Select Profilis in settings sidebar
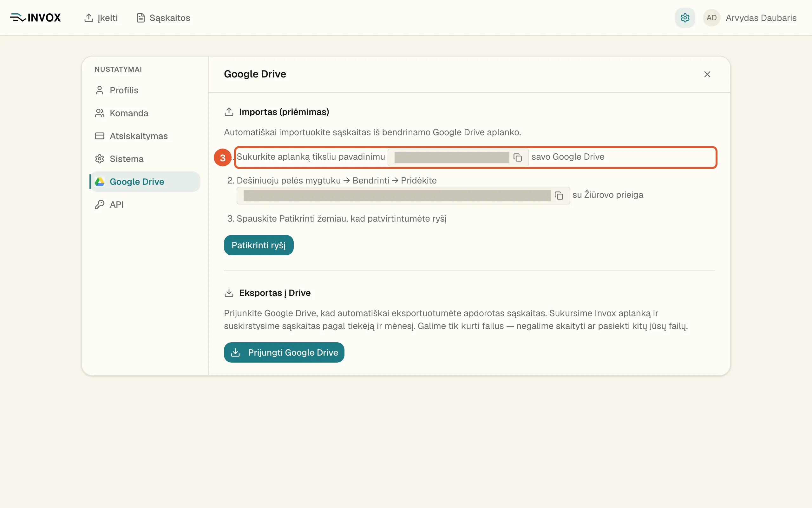The image size is (812, 508). coord(145,90)
